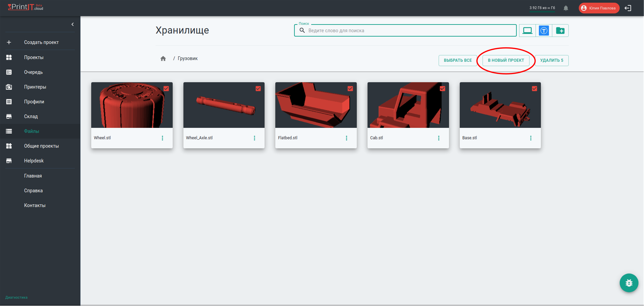The width and height of the screenshot is (644, 306).
Task: Log out using the exit icon
Action: [628, 8]
